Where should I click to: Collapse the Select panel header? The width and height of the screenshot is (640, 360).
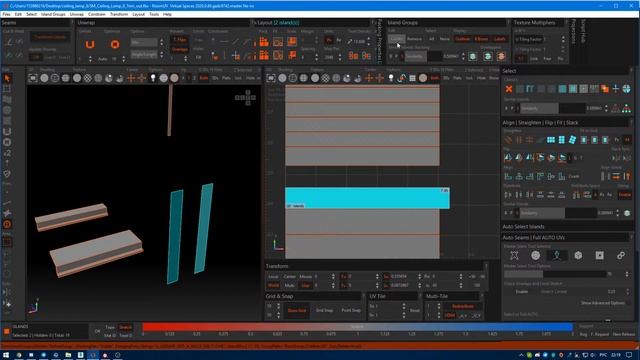click(567, 71)
